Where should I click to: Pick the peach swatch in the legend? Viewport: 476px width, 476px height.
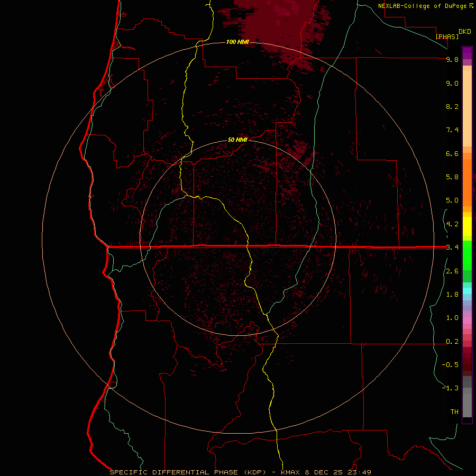(x=467, y=108)
